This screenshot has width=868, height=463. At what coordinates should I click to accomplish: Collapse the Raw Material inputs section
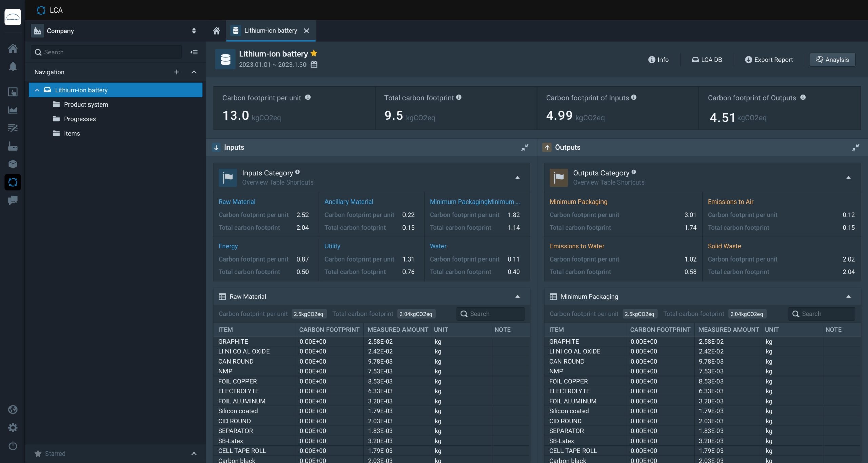[517, 297]
